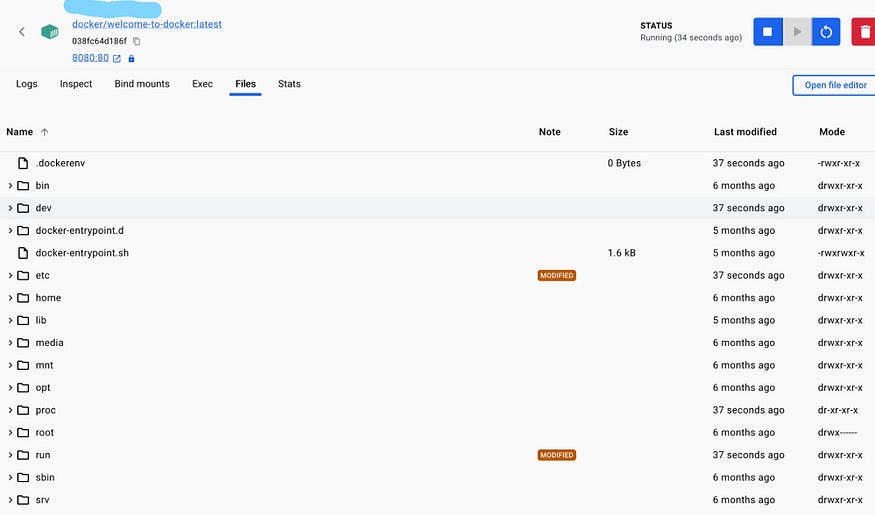Image resolution: width=875 pixels, height=515 pixels.
Task: Click the bin folder icon
Action: [x=23, y=185]
